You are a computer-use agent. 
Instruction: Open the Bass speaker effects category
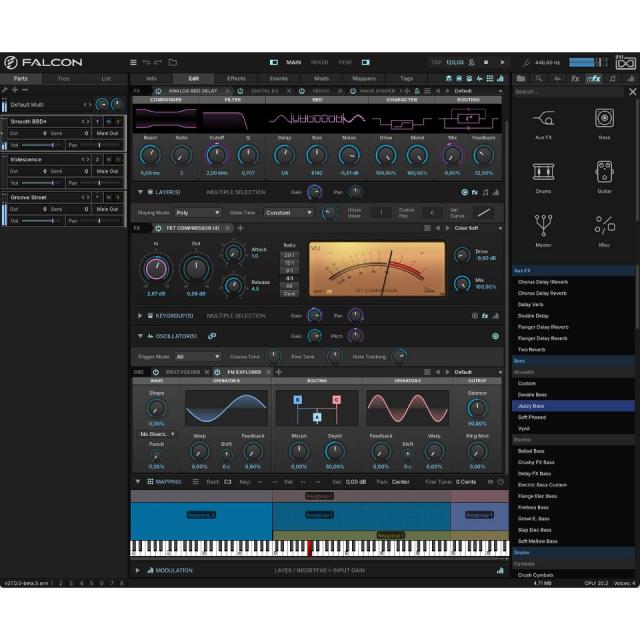coord(604,118)
